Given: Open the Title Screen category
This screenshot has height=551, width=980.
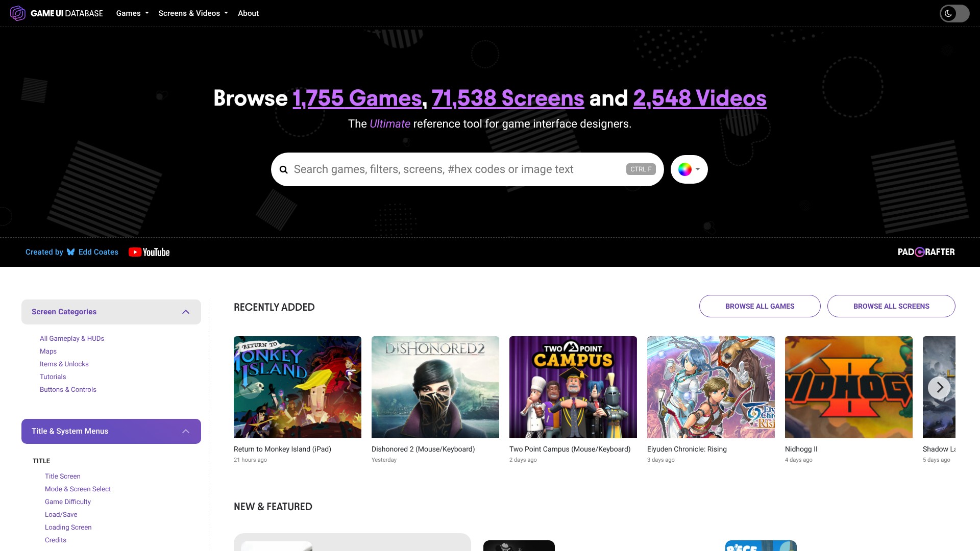Looking at the screenshot, I should click(63, 476).
